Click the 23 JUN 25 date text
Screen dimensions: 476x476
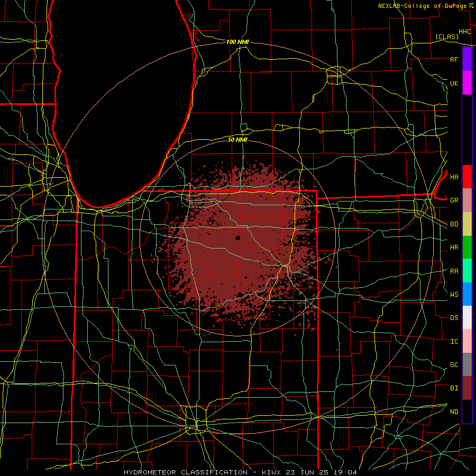[x=307, y=472]
